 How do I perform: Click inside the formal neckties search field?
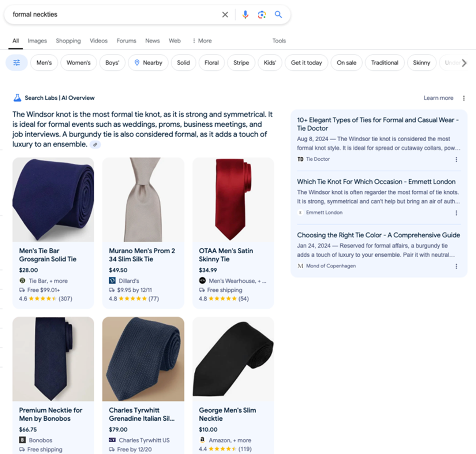click(110, 15)
